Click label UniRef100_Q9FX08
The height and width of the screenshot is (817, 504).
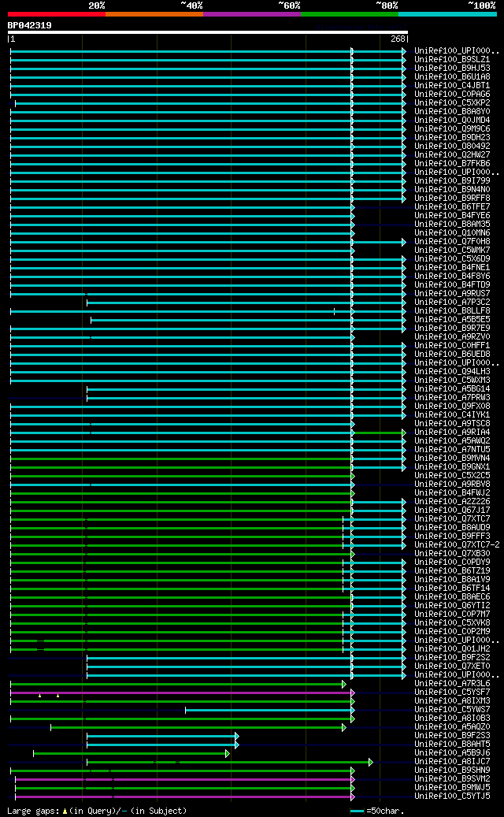click(452, 406)
